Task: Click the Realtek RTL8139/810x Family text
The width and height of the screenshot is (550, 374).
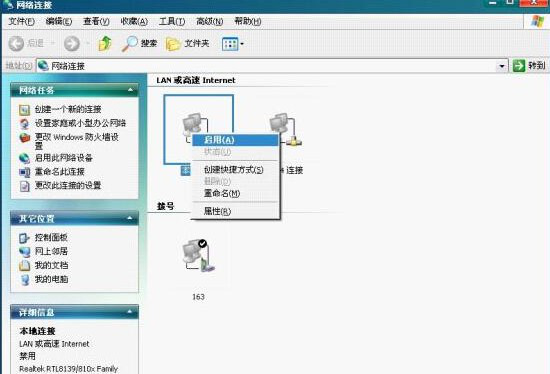Action: [68, 369]
